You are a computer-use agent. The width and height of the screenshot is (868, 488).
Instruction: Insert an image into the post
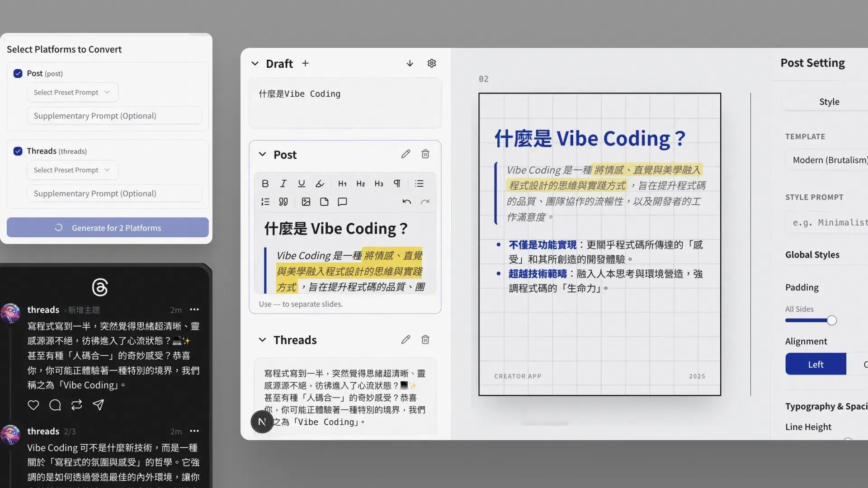tap(306, 202)
